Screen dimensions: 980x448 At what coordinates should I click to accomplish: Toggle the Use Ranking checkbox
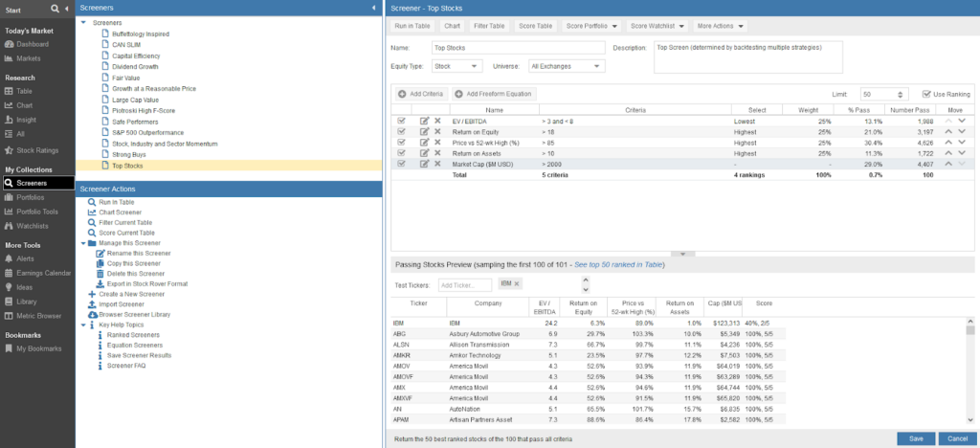[x=926, y=95]
